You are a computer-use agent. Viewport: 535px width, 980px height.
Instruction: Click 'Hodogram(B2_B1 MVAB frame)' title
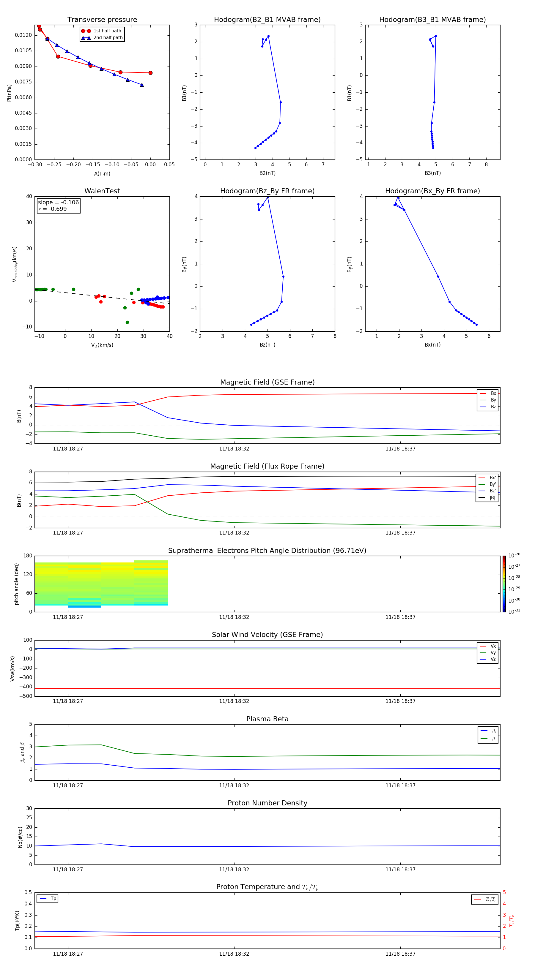pos(267,20)
